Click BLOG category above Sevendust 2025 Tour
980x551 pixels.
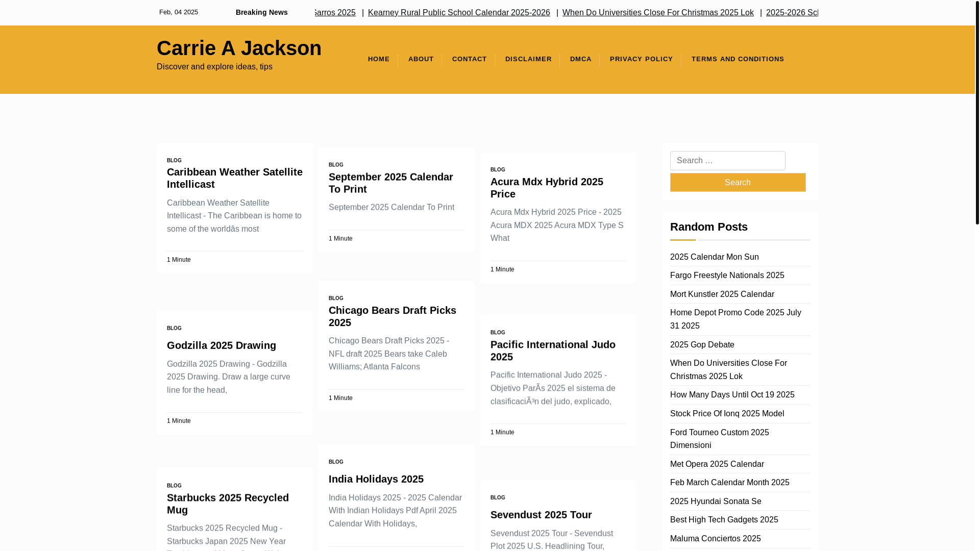pos(498,497)
